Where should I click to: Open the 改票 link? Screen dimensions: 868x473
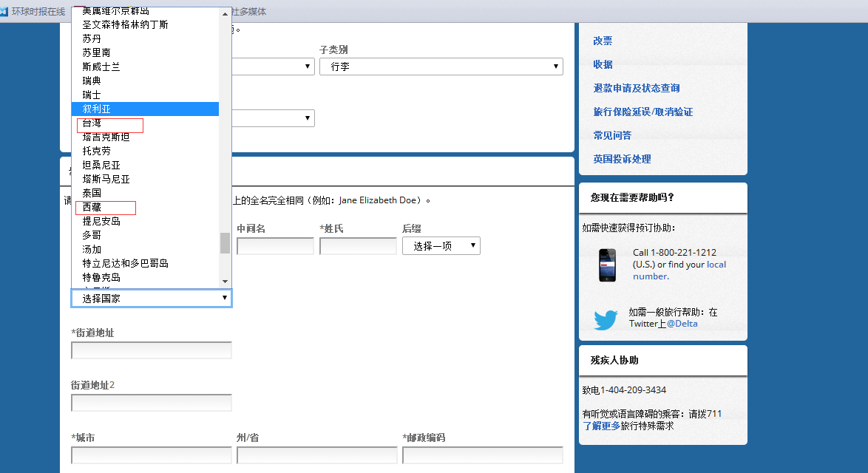pos(603,41)
